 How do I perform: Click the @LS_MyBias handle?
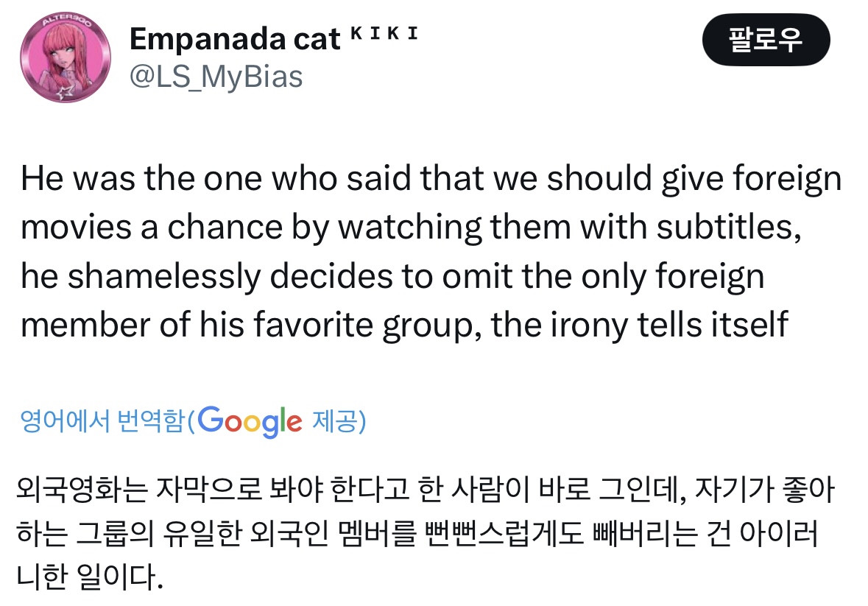click(216, 76)
